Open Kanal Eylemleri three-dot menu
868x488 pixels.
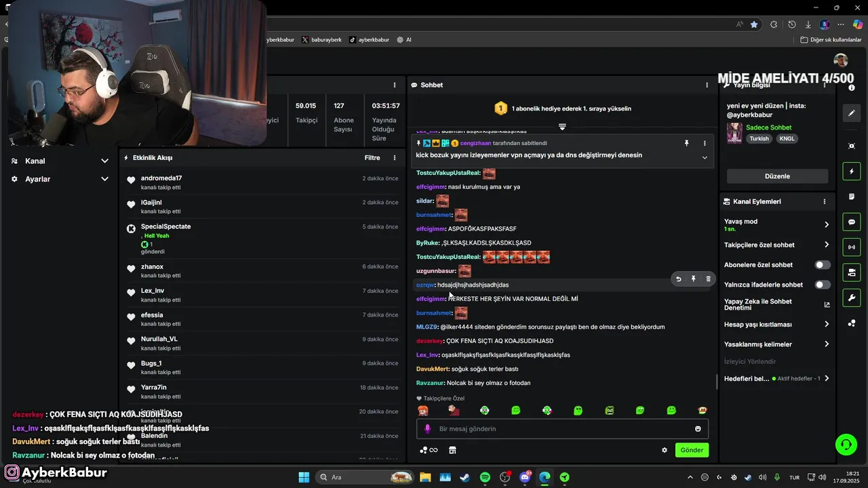tap(825, 202)
